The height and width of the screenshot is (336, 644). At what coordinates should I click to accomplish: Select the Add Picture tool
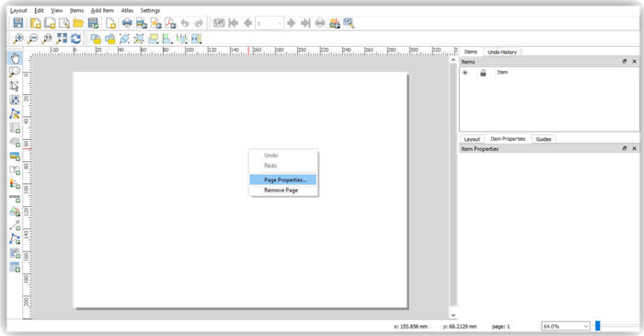[15, 156]
